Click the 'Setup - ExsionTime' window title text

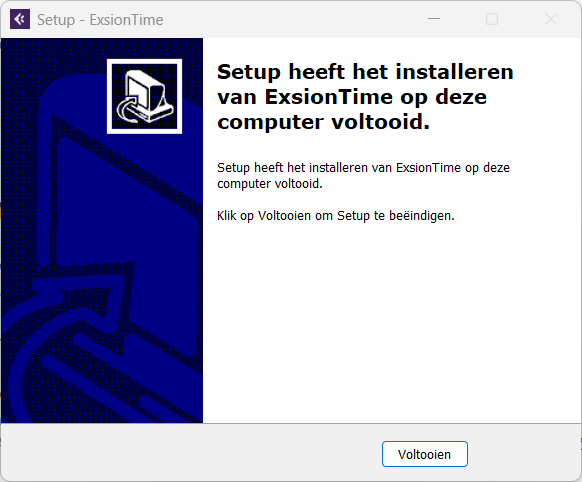(x=100, y=20)
